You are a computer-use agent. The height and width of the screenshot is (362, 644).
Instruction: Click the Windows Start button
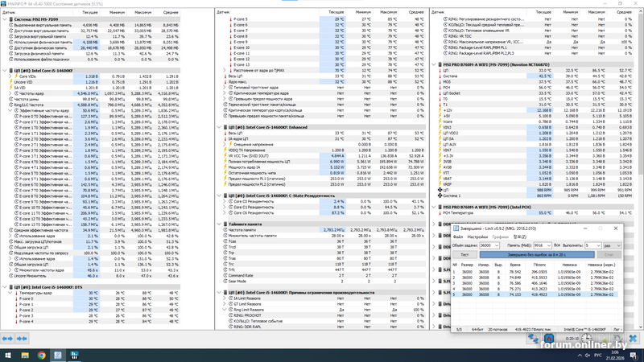point(7,355)
